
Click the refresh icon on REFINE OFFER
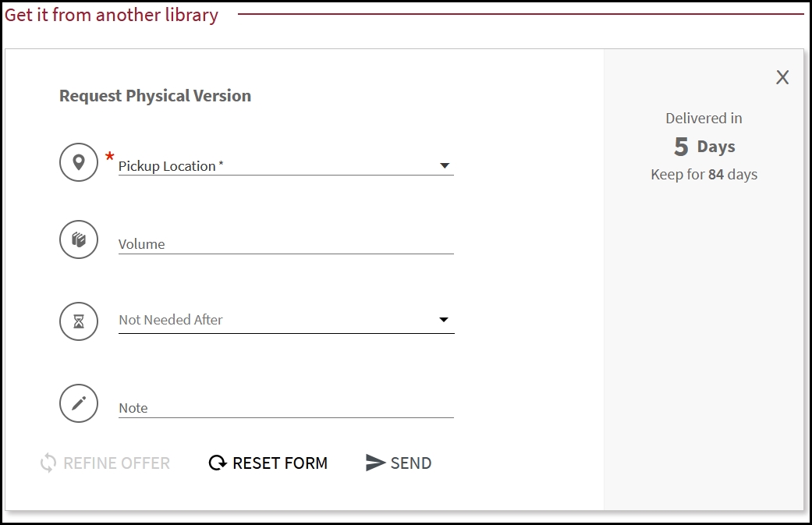(48, 463)
